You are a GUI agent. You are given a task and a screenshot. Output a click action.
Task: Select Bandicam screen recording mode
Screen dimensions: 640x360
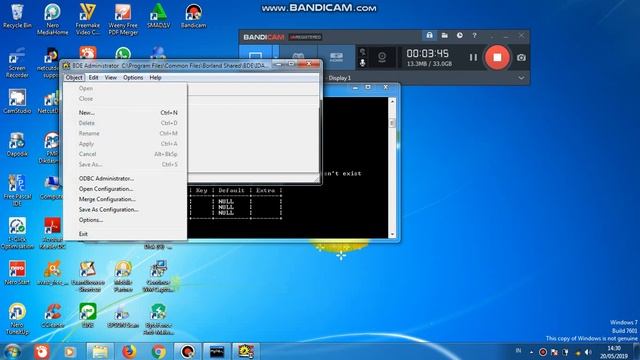(256, 56)
